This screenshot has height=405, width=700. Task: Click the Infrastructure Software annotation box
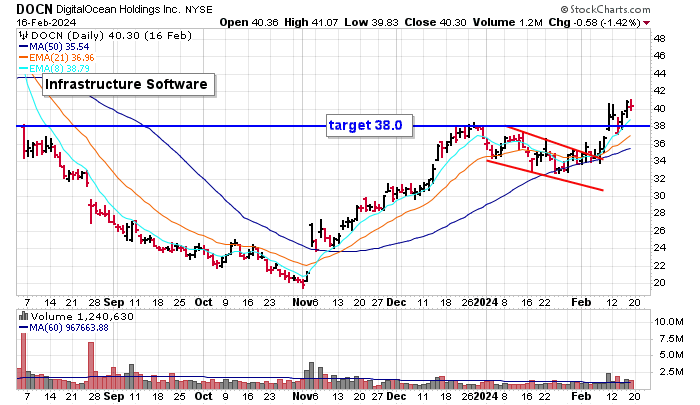[x=128, y=84]
